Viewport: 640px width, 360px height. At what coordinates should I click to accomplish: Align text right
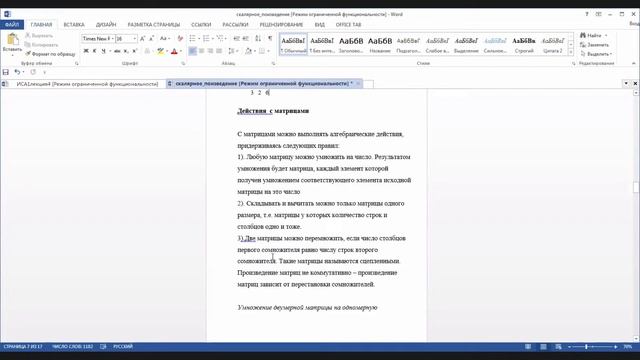(x=210, y=51)
